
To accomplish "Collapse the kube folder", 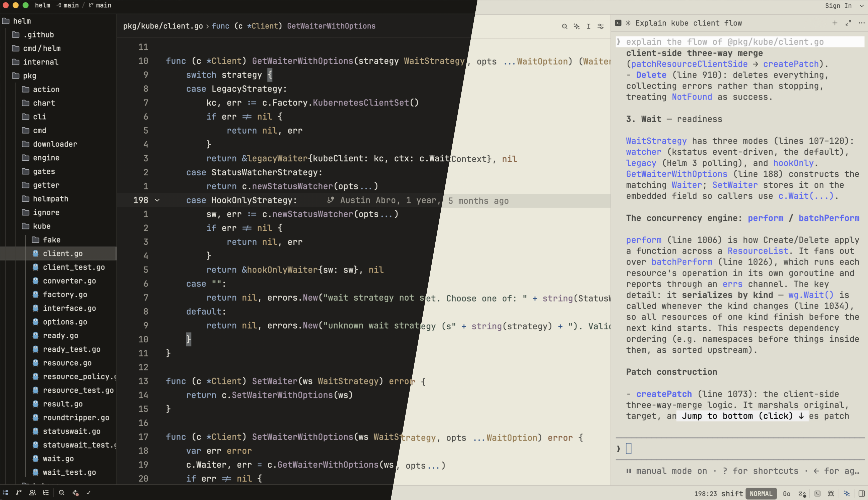I will [36, 226].
